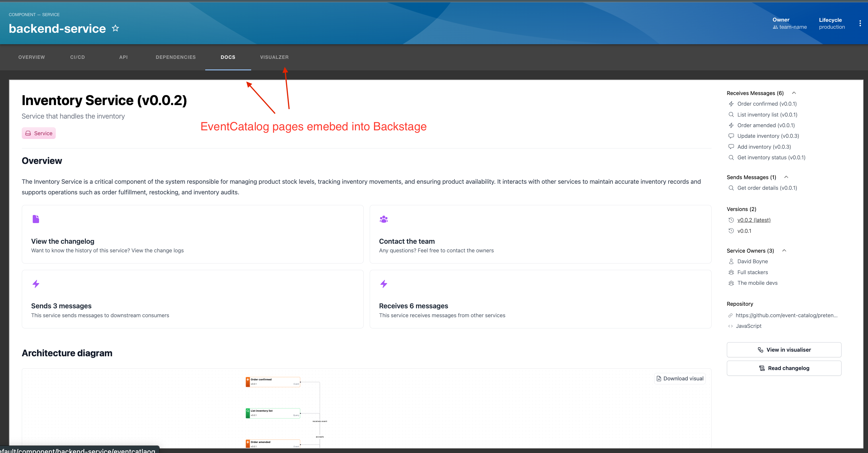Viewport: 868px width, 453px height.
Task: Download the architecture diagram visual
Action: [680, 379]
